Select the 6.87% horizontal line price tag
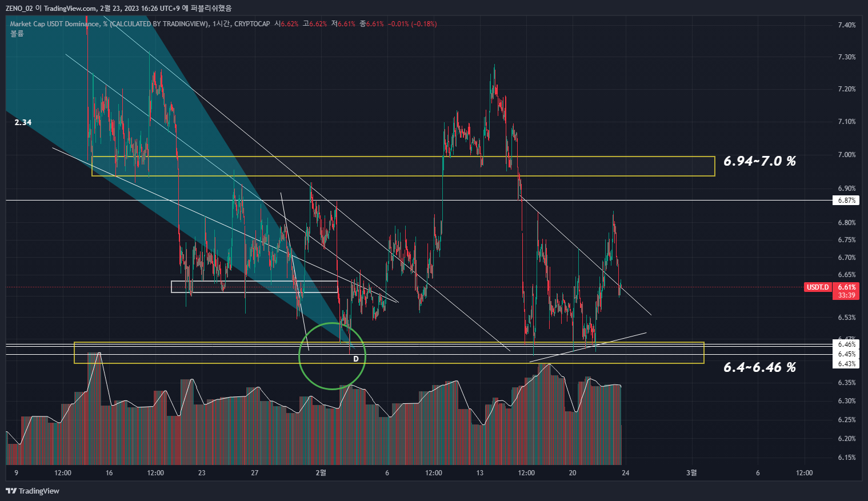This screenshot has width=868, height=501. (847, 201)
